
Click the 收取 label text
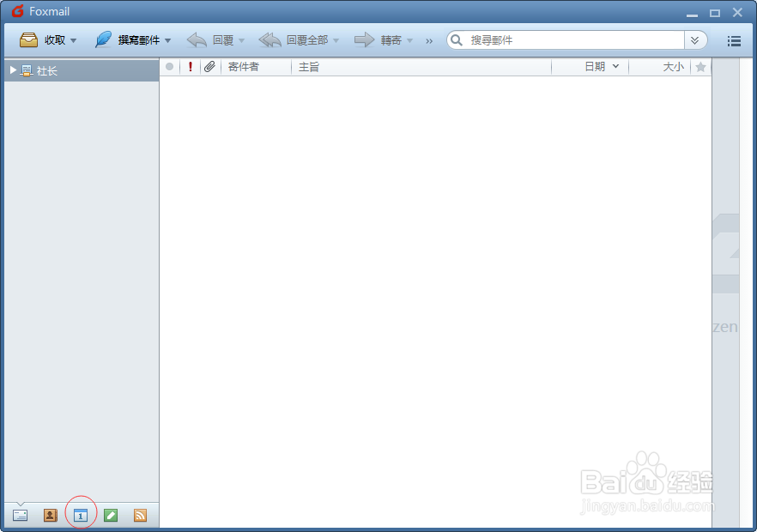[55, 40]
